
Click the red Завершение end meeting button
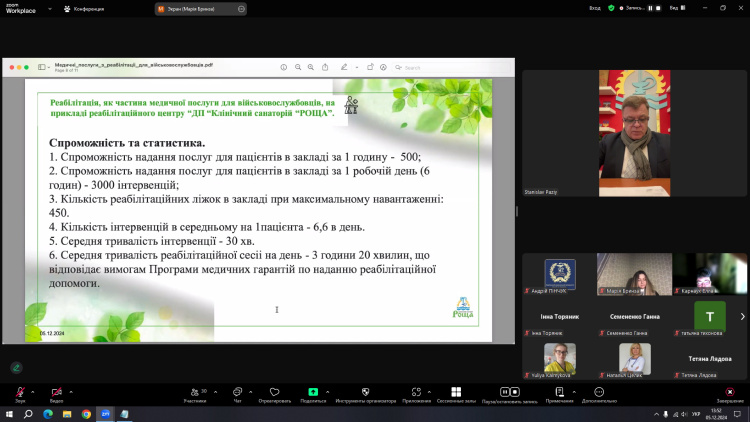point(730,394)
